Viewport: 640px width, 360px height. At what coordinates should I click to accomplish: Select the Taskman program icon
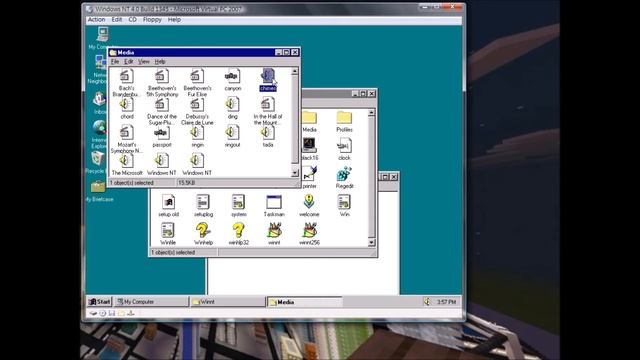click(x=274, y=202)
